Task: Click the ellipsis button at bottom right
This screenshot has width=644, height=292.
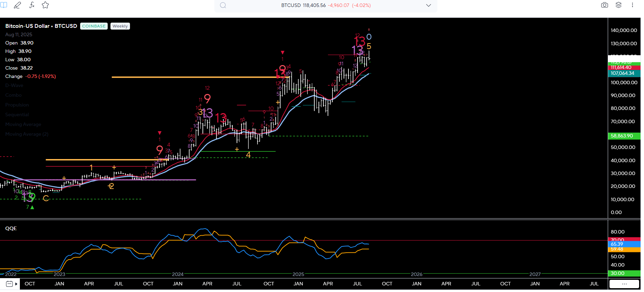Action: [x=624, y=284]
